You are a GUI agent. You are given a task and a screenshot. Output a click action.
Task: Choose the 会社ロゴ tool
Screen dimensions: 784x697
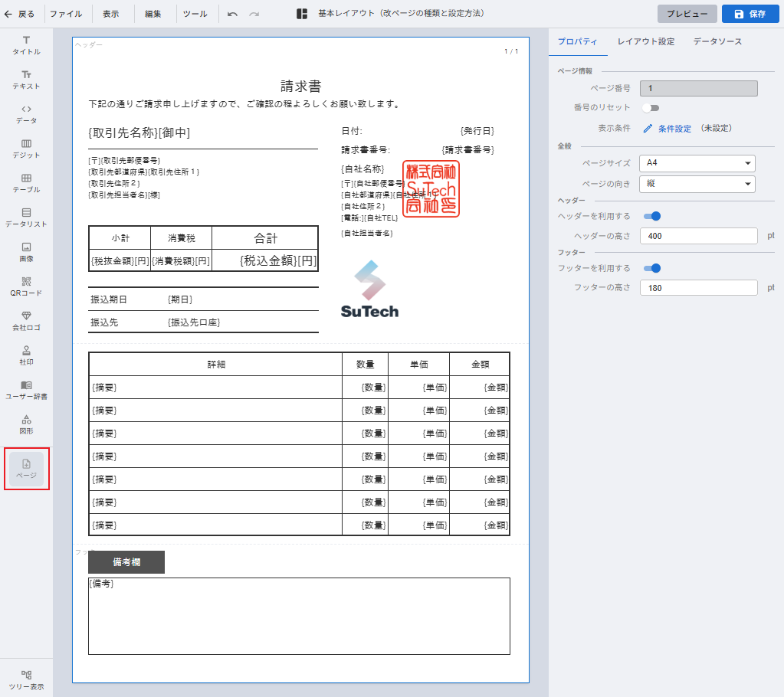(26, 320)
